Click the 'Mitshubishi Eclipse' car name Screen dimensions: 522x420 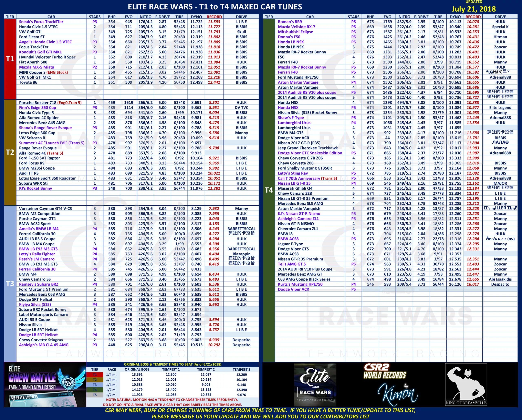(x=295, y=32)
